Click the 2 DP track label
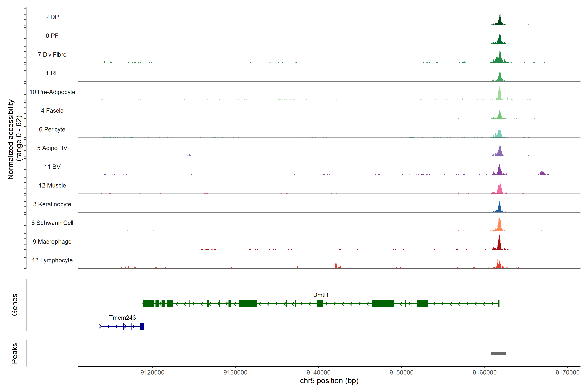Screen dimensions: 588x392 [x=52, y=17]
